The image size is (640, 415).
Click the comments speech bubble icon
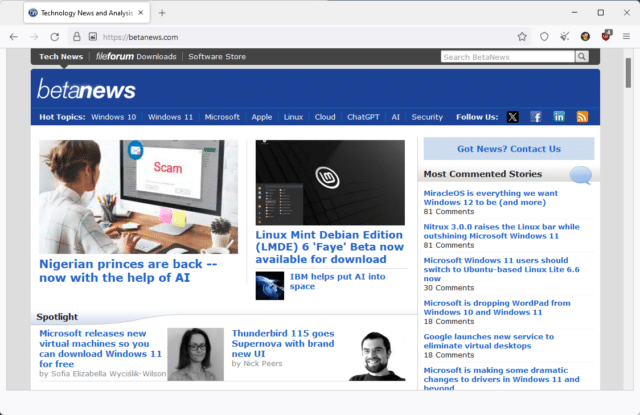[x=580, y=175]
